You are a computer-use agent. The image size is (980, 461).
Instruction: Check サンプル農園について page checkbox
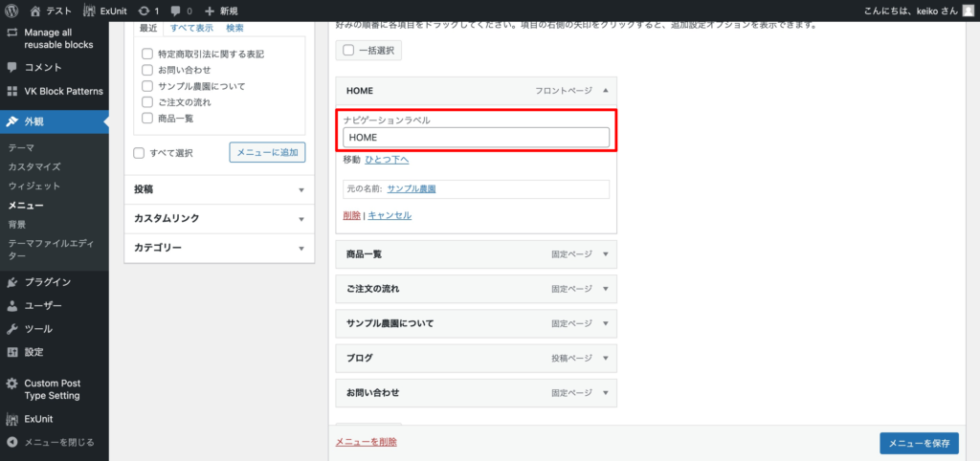point(147,86)
